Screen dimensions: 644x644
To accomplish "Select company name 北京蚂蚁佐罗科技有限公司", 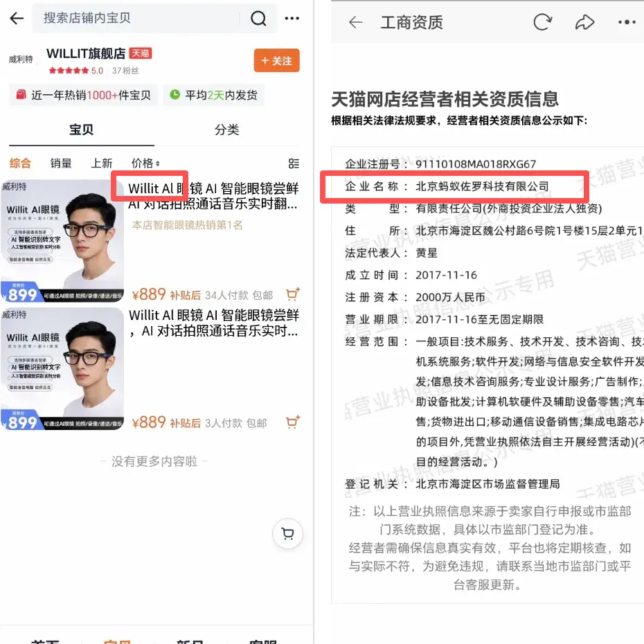I will pos(482,186).
